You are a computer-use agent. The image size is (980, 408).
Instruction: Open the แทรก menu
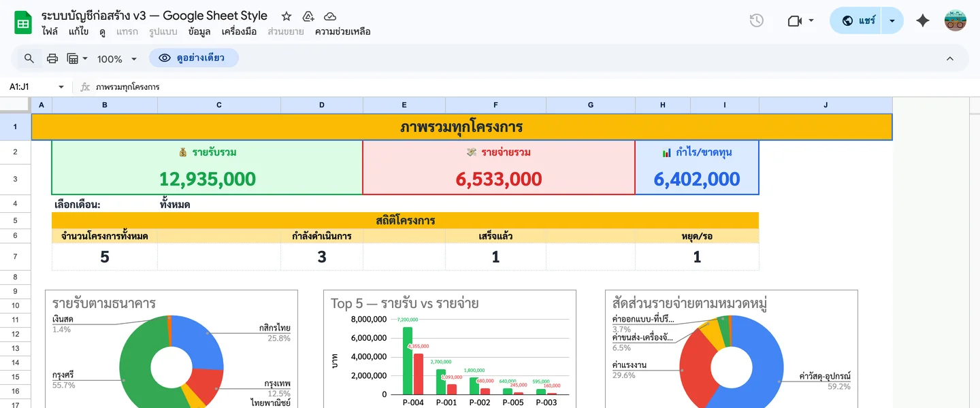pos(127,31)
